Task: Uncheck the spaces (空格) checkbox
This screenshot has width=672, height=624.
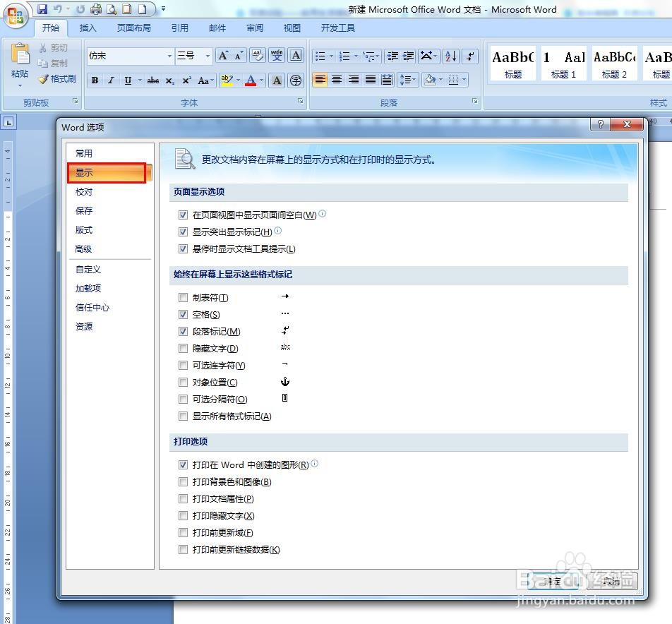Action: click(183, 315)
